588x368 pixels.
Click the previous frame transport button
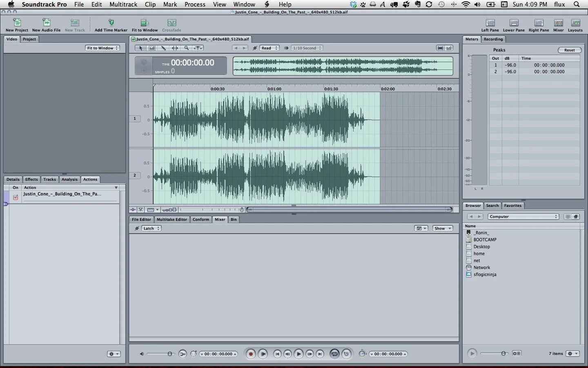click(288, 354)
